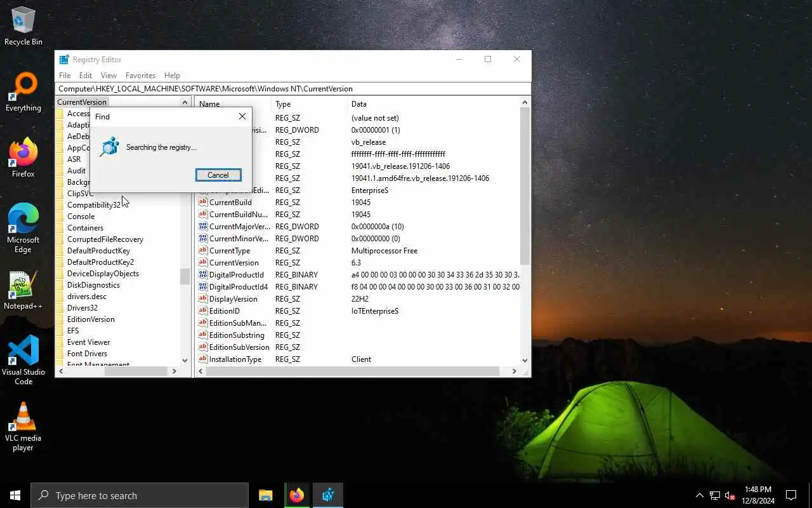Select the CurrentMajorVer DWORD value icon
Viewport: 812px width, 508px height.
click(203, 226)
